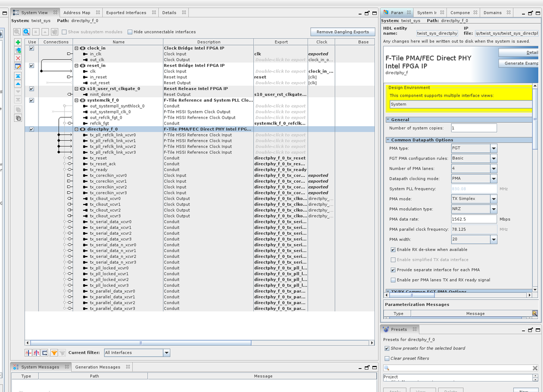543x392 pixels.
Task: Click the move to top arrow icon
Action: pos(18,76)
